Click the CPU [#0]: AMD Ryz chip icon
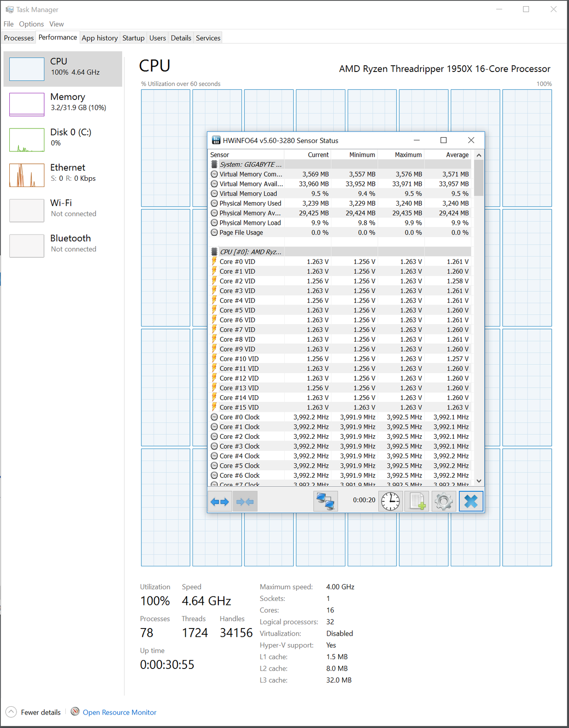569x728 pixels. click(214, 252)
